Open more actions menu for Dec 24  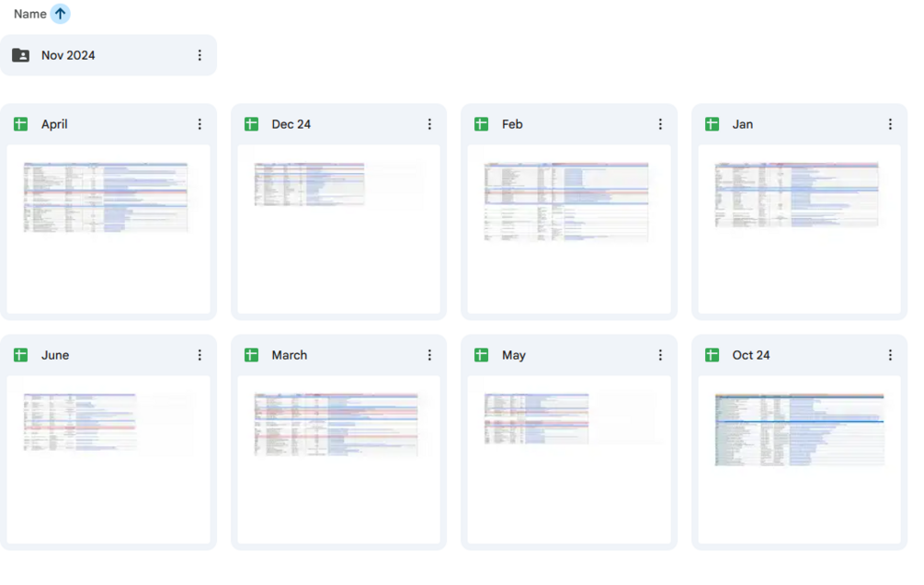coord(429,124)
